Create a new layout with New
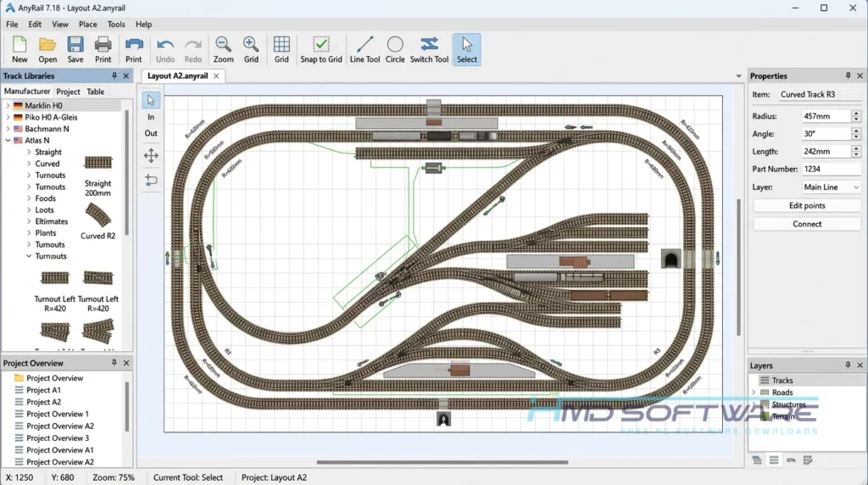Viewport: 868px width, 485px height. 19,50
